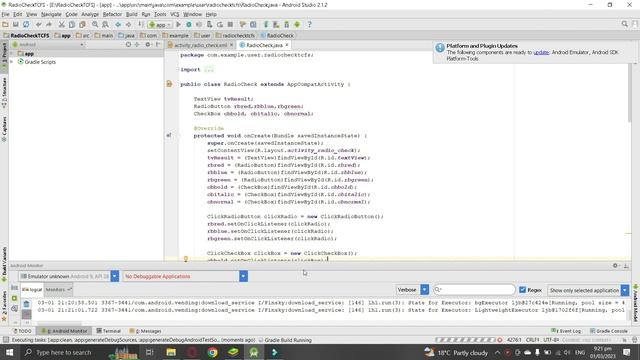
Task: Open File Explorer from the taskbar
Action: [171, 352]
